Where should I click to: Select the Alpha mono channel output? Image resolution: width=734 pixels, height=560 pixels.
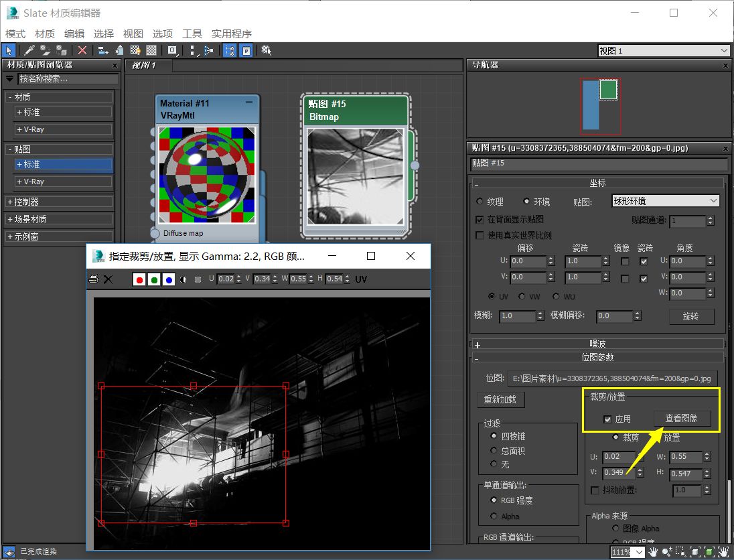(494, 516)
